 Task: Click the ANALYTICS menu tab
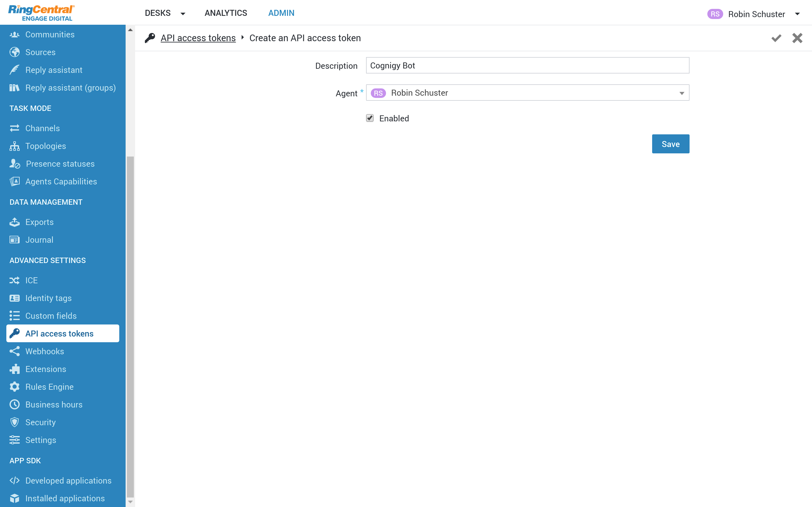225,13
